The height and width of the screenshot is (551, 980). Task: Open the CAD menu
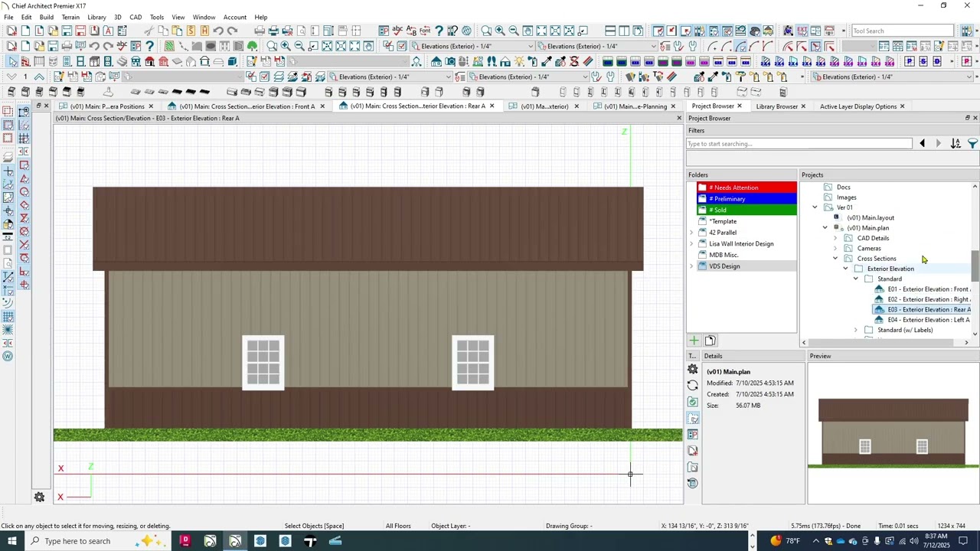pos(136,17)
